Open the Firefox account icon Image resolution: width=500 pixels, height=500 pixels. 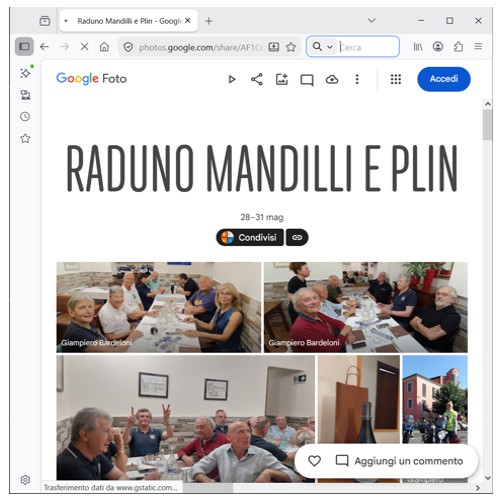click(438, 47)
